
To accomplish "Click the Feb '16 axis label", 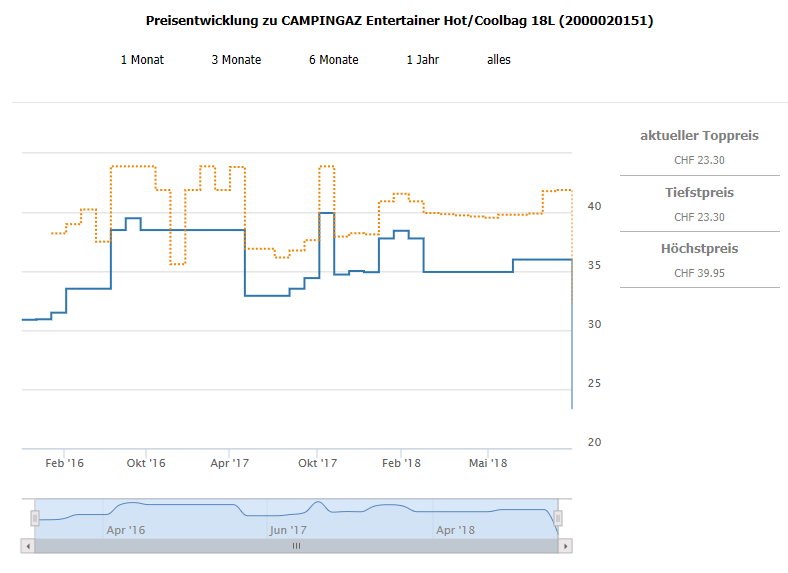I will (x=64, y=463).
